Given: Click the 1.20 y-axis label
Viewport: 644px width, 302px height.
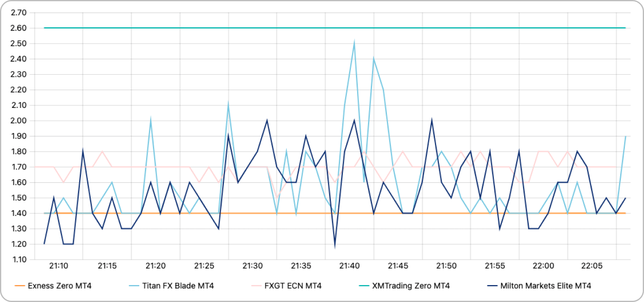Looking at the screenshot, I should click(19, 244).
